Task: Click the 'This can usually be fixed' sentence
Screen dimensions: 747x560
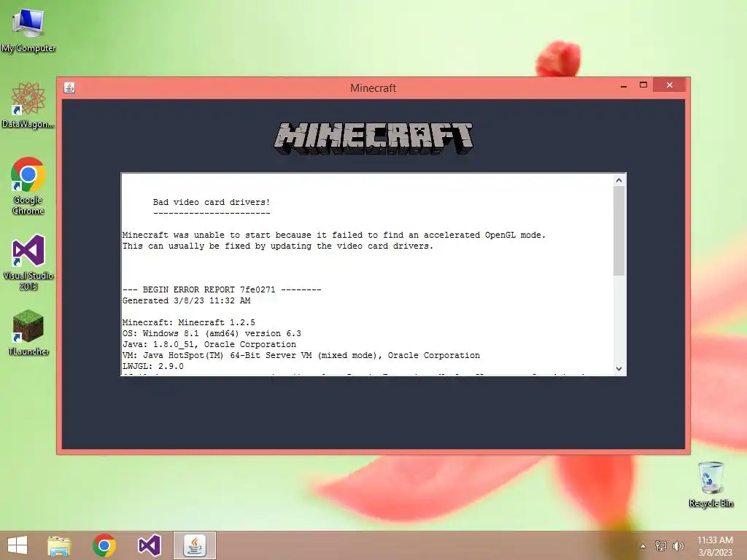Action: coord(278,246)
